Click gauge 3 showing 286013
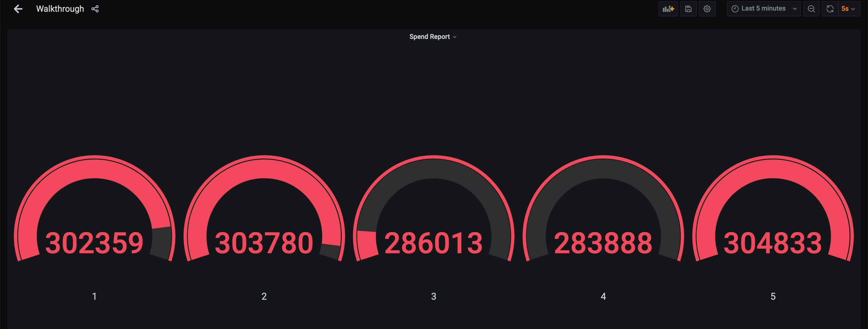Screen dimensions: 868x329 (434, 242)
